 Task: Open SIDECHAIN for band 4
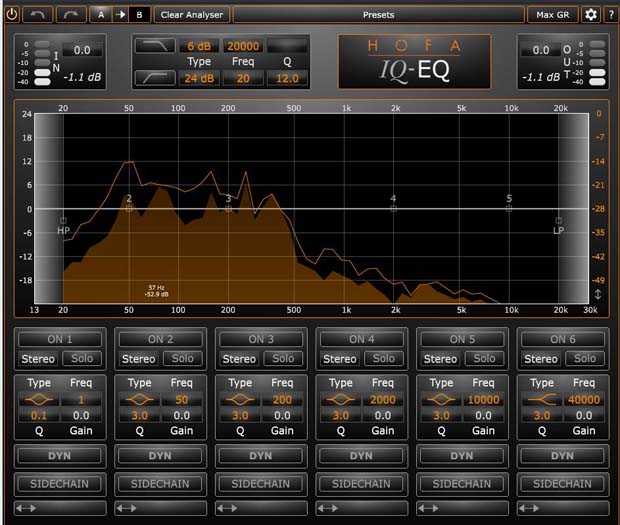(361, 484)
